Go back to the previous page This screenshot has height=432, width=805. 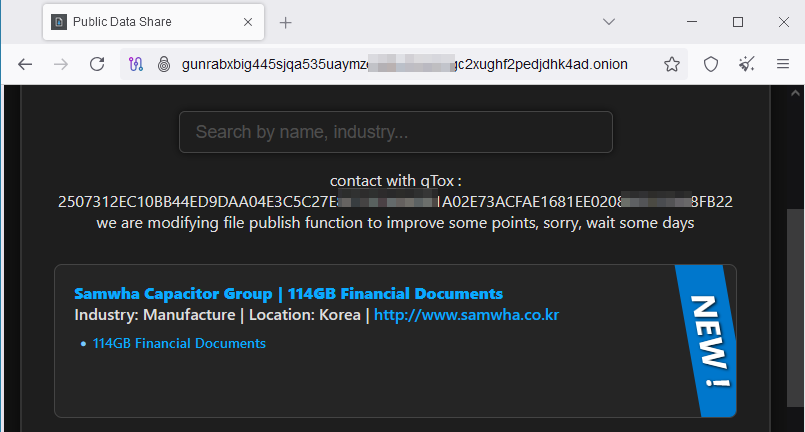(25, 64)
